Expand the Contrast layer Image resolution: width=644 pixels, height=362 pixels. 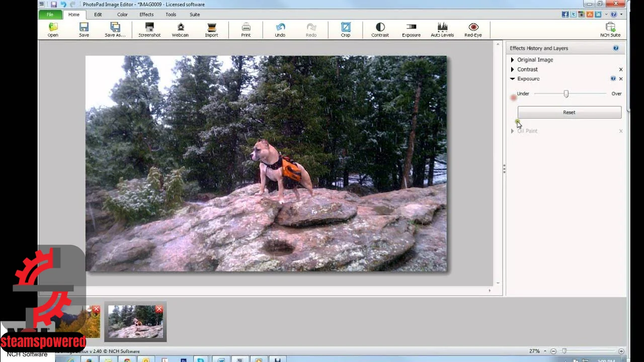(513, 69)
